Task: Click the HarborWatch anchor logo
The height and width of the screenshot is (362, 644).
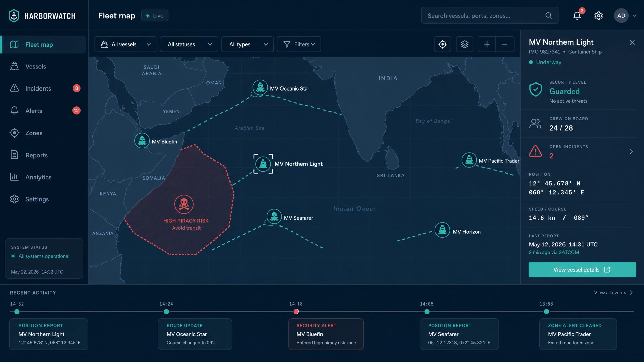Action: [x=14, y=16]
